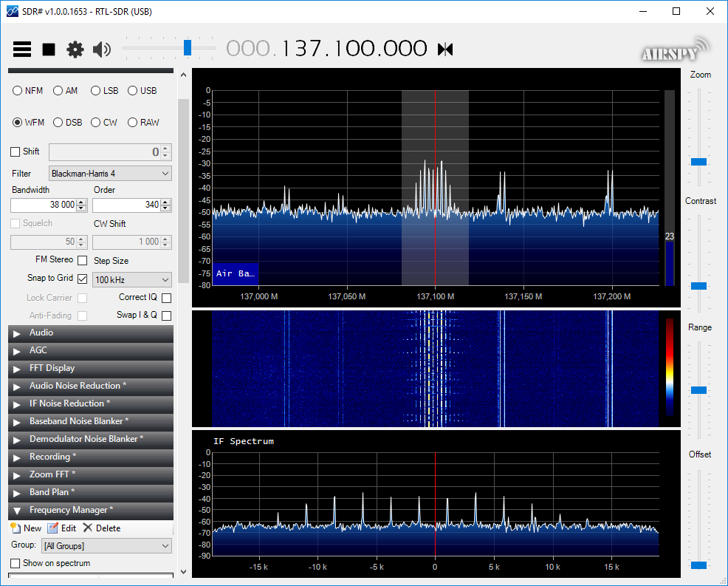Click the volume slider handle

[188, 47]
